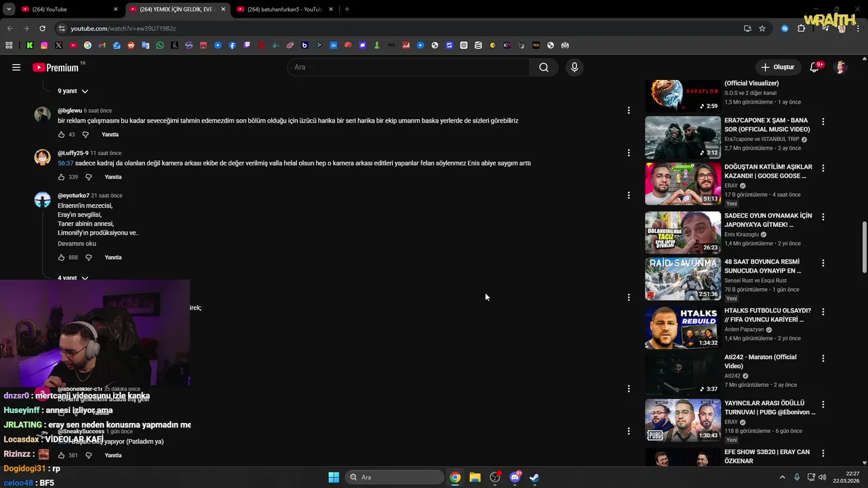The image size is (868, 488).
Task: Open SADECE OYUN OYNAMAK İÇİN video thumbnail
Action: [683, 232]
